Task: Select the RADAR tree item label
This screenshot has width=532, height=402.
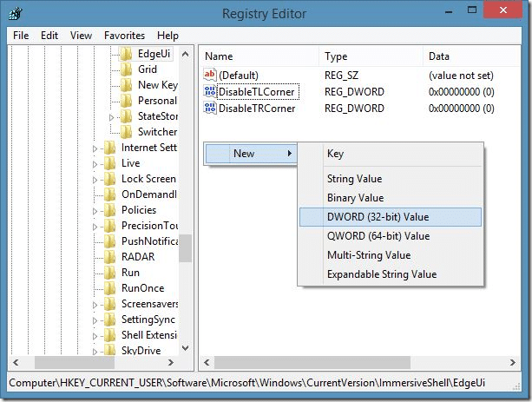Action: tap(138, 257)
